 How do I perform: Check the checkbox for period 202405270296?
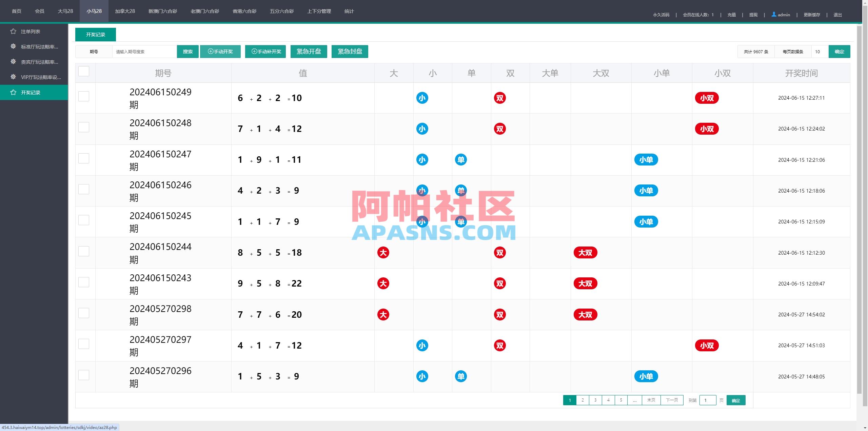click(84, 375)
